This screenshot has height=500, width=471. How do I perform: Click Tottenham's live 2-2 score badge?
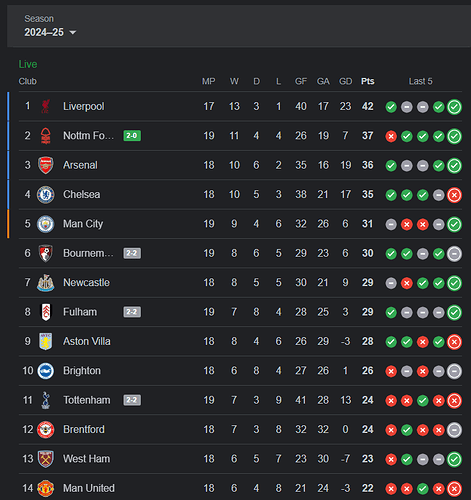(132, 400)
